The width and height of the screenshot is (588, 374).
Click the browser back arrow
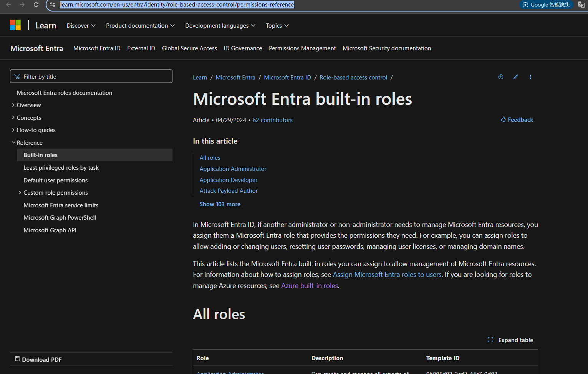8,5
